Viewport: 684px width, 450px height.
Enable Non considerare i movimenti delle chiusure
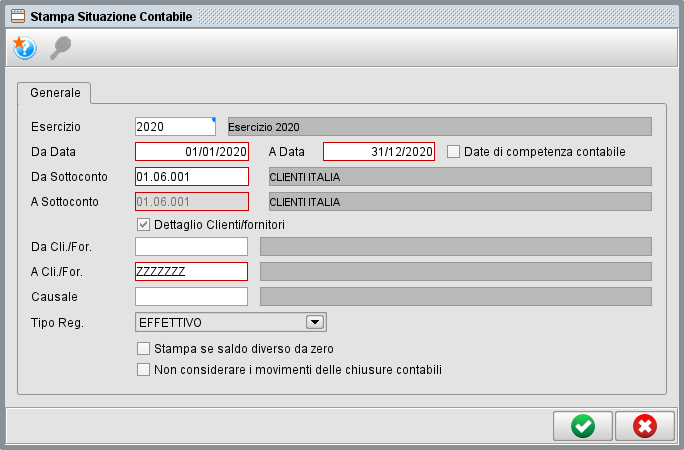[x=143, y=369]
